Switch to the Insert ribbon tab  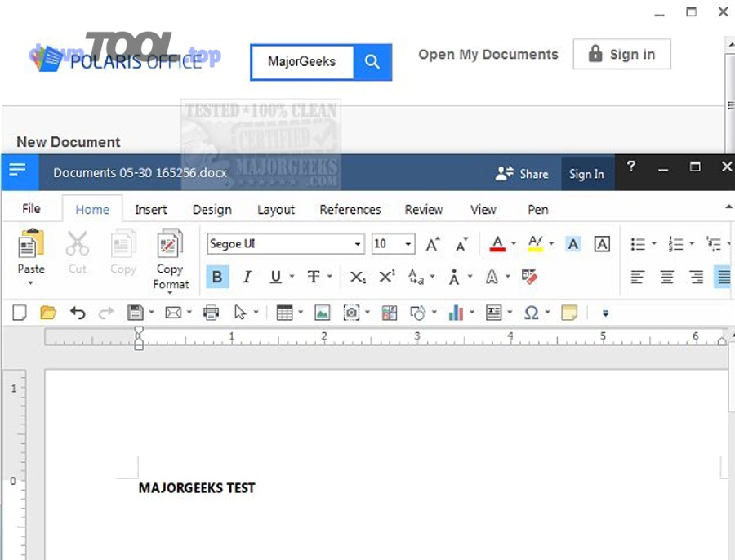click(151, 210)
